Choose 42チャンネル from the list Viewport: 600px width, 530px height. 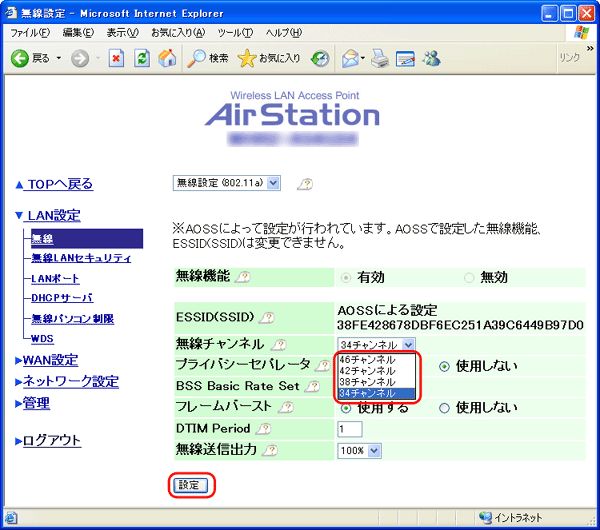coord(376,370)
